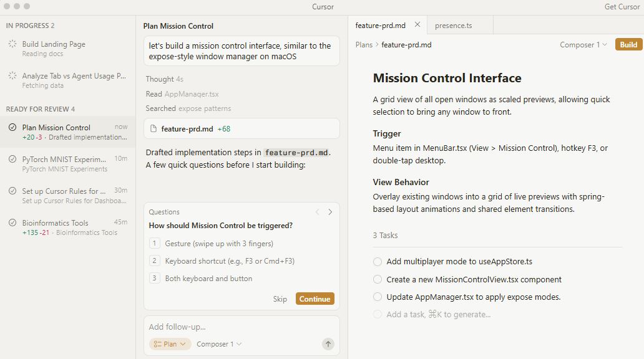Go to previous question with left chevron
The width and height of the screenshot is (644, 359).
[317, 212]
